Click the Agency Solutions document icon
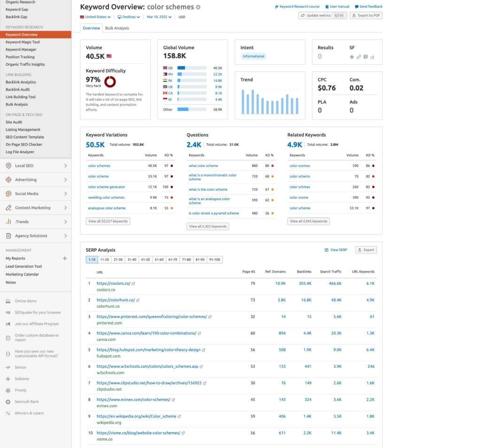 (8, 236)
